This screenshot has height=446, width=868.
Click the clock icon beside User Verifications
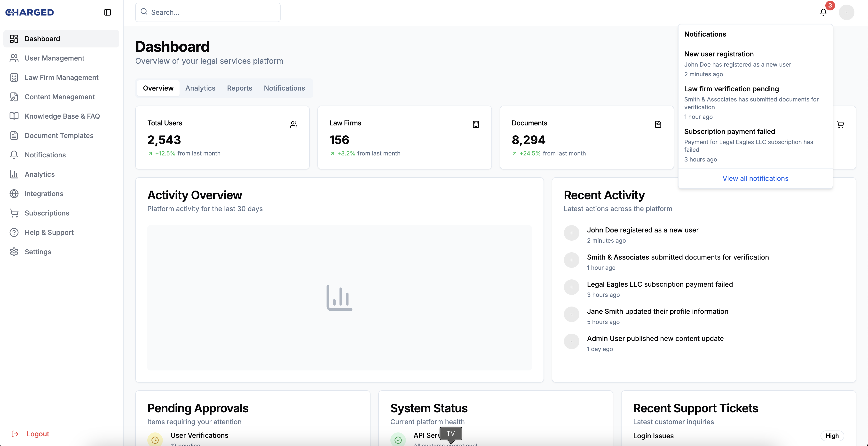pos(155,440)
